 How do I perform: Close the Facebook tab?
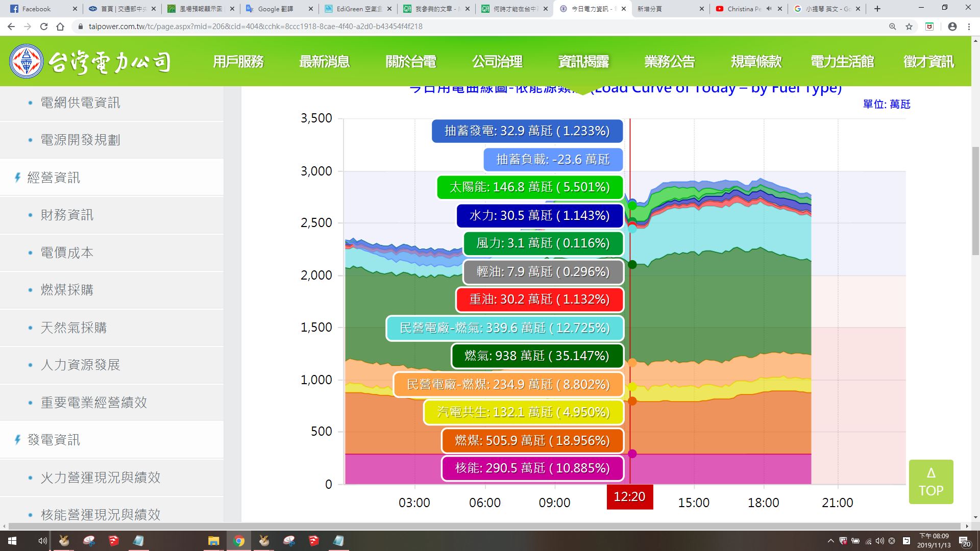[x=75, y=9]
